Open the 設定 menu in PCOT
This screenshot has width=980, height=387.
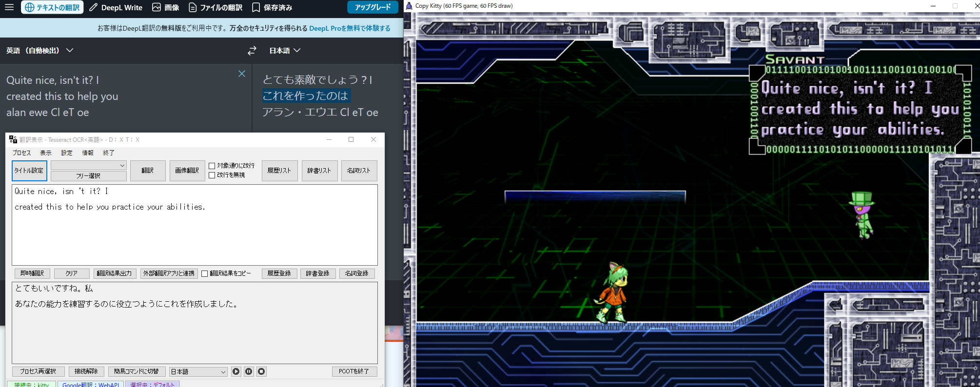67,153
